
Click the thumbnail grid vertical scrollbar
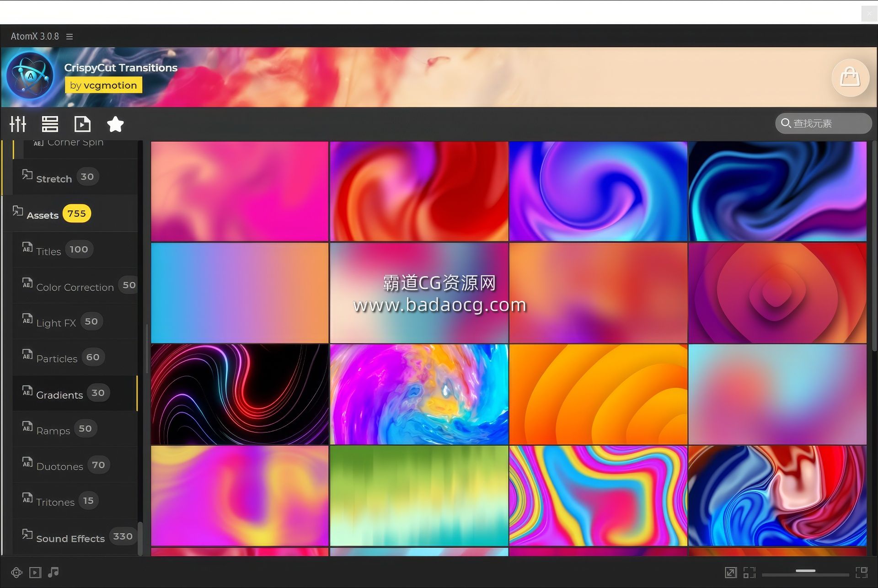874,246
